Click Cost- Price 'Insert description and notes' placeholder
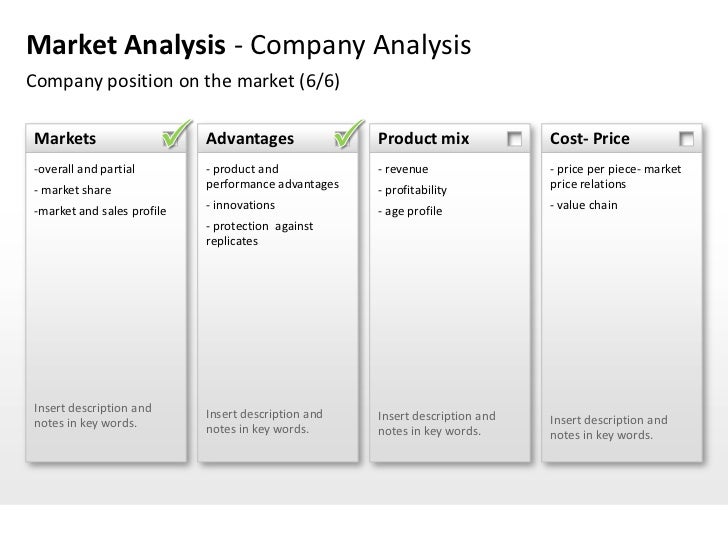 (608, 428)
